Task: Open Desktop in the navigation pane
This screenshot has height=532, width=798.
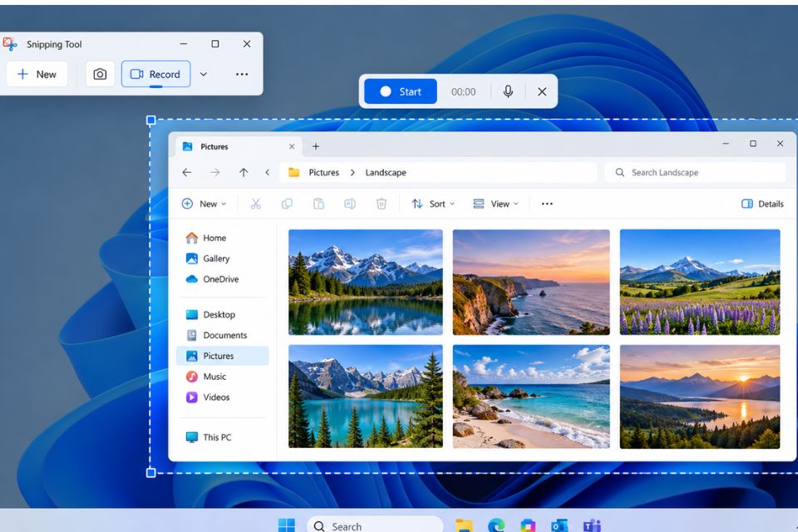Action: [x=224, y=314]
